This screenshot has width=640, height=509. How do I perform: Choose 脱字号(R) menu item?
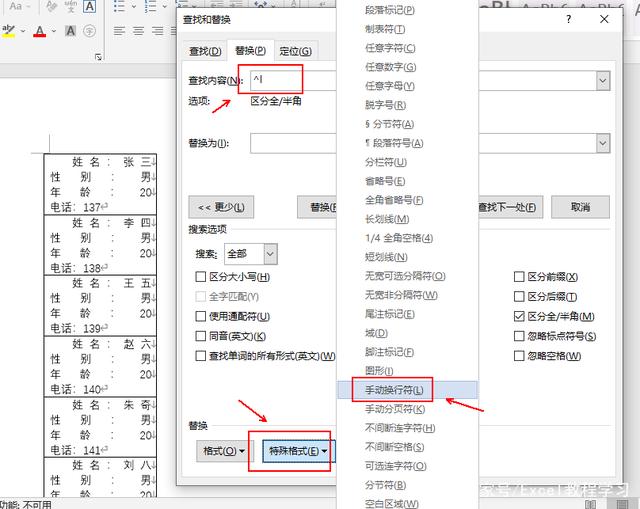(x=407, y=105)
